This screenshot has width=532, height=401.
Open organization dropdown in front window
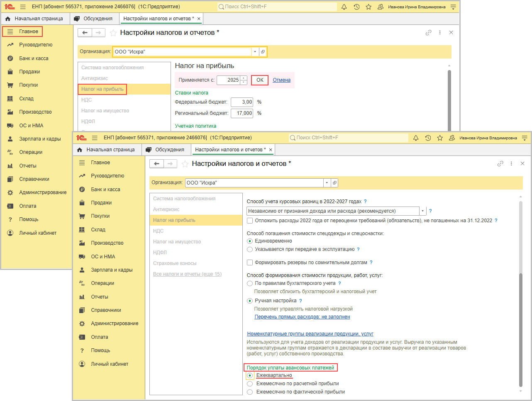(x=327, y=183)
